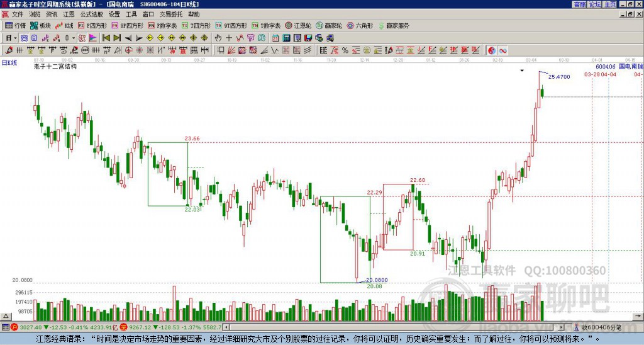Image resolution: width=644 pixels, height=345 pixels.
Task: Open the 交易委托 menu
Action: click(171, 14)
